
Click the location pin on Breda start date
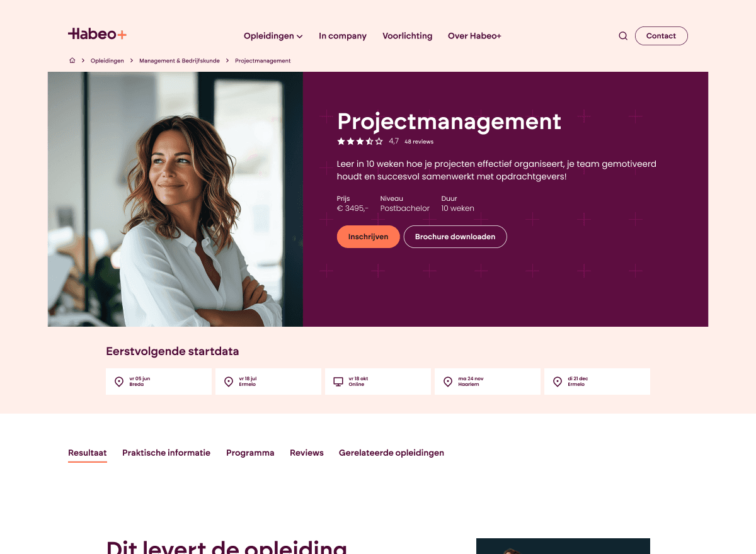[x=119, y=382]
